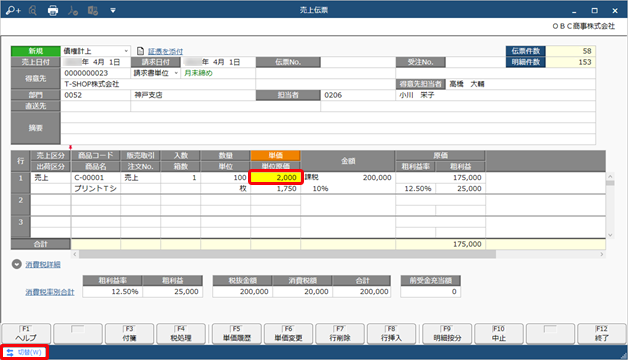
Task: Click the 前受金充当額 value 0
Action: tap(431, 292)
